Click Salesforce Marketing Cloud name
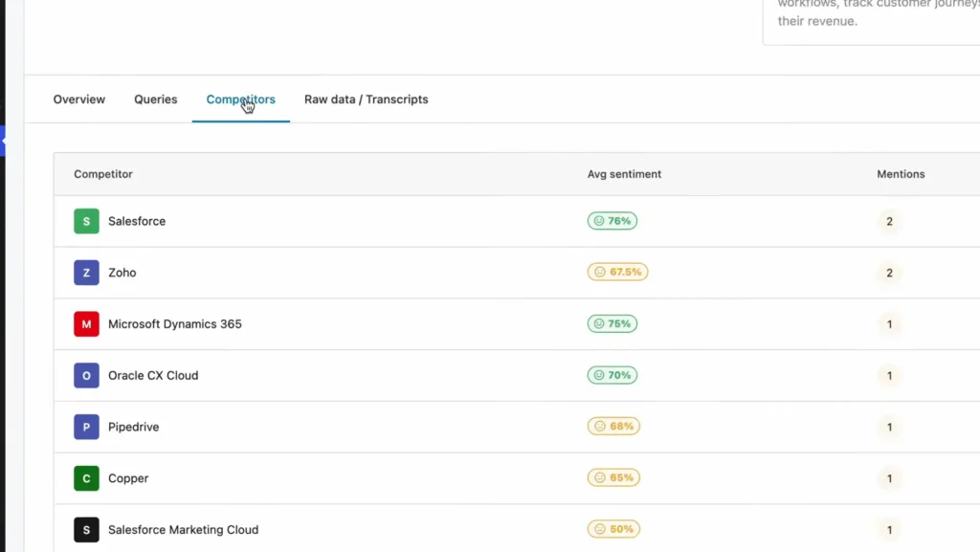This screenshot has height=552, width=980. click(x=183, y=530)
